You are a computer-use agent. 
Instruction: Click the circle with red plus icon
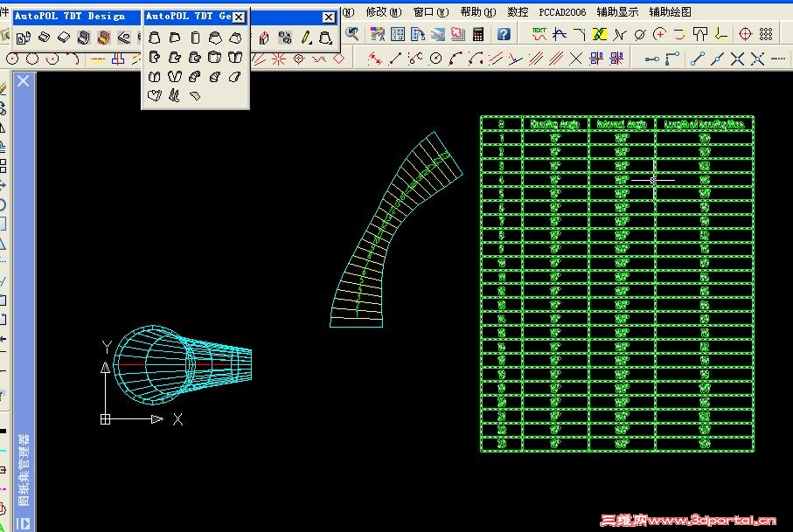pos(659,34)
